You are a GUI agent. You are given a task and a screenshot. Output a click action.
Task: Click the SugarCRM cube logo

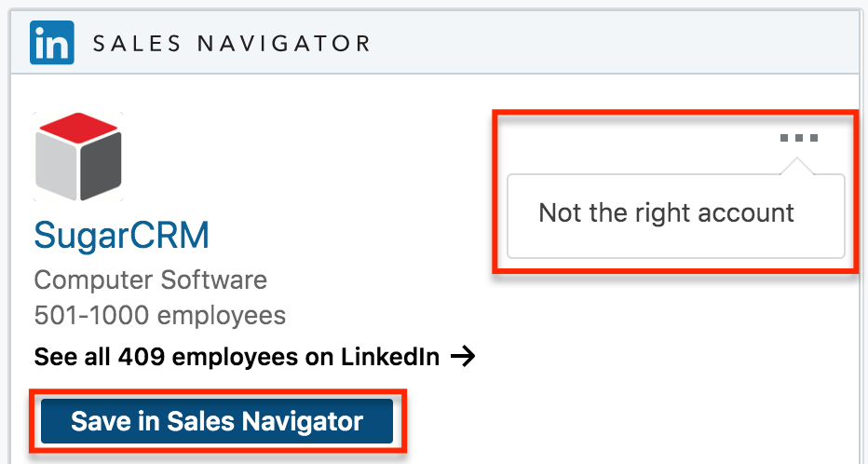pos(78,156)
